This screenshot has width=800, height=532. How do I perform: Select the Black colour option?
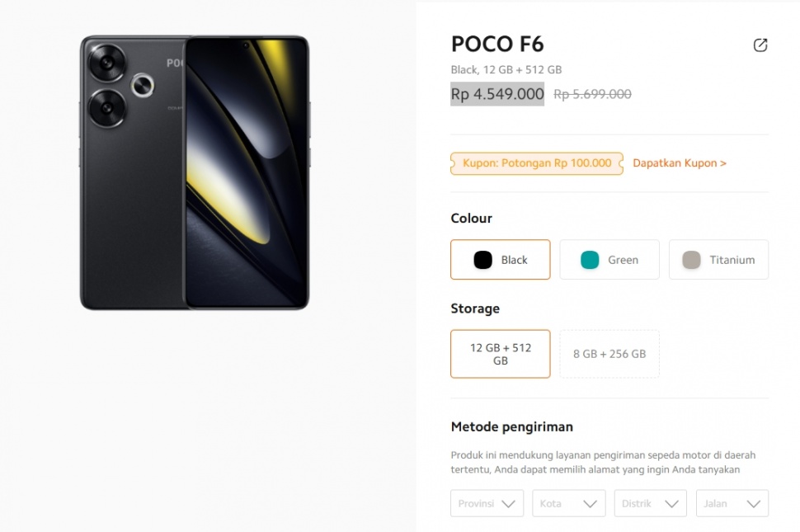point(500,260)
